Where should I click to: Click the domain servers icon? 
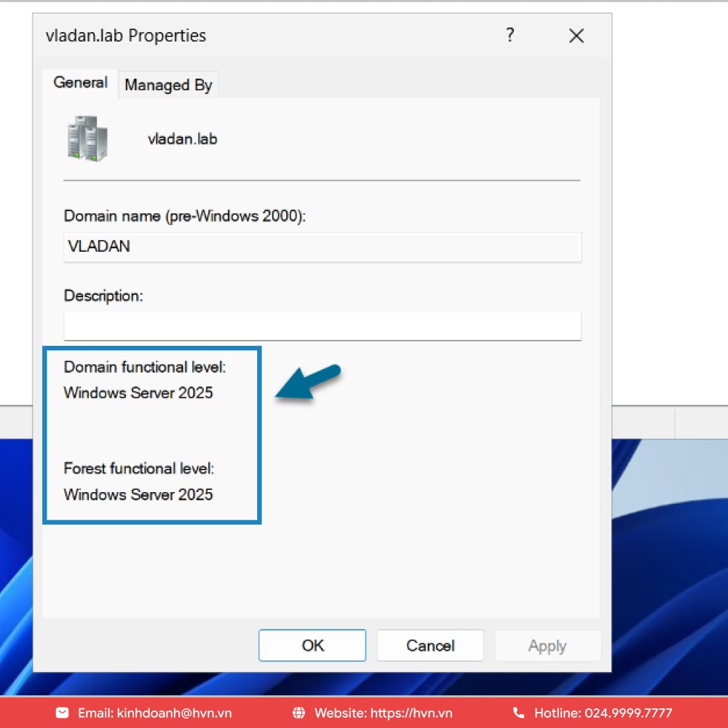click(87, 138)
